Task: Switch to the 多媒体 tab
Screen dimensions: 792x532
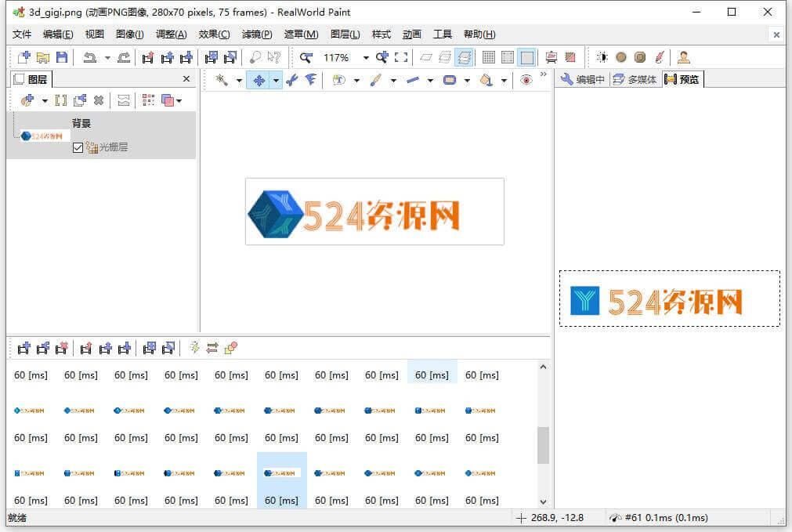Action: [x=635, y=79]
